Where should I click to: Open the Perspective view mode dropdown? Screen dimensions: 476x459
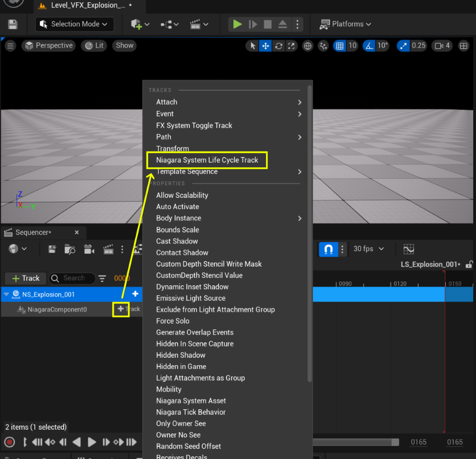[x=48, y=46]
